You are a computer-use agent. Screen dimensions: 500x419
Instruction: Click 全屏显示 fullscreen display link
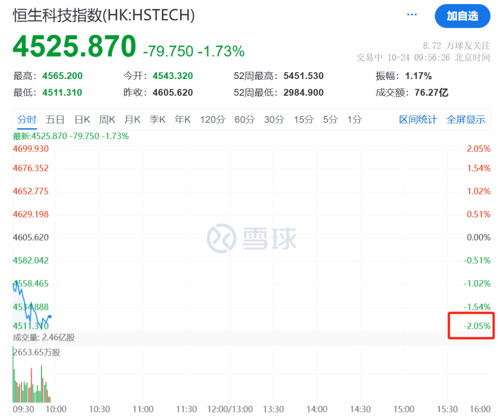tap(466, 119)
